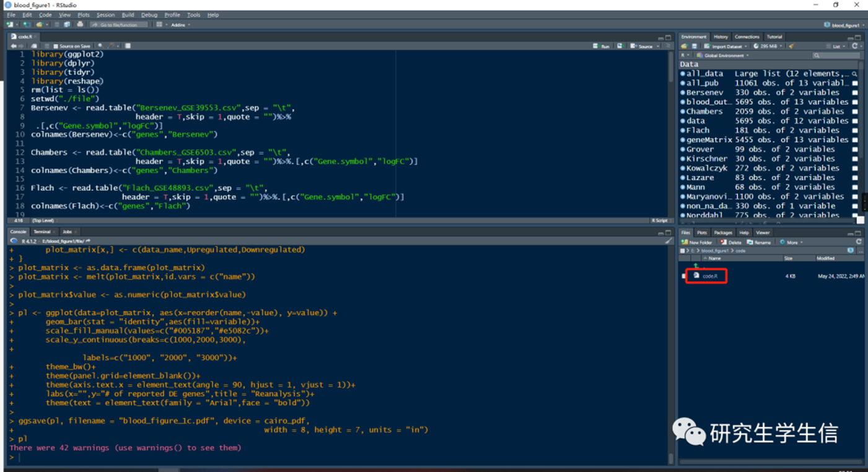Go to the project directory in the Files pane
This screenshot has width=868, height=472.
850,250
